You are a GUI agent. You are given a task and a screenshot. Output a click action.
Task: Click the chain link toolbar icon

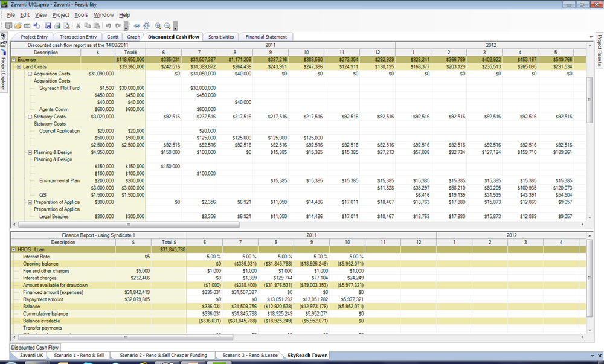137,26
